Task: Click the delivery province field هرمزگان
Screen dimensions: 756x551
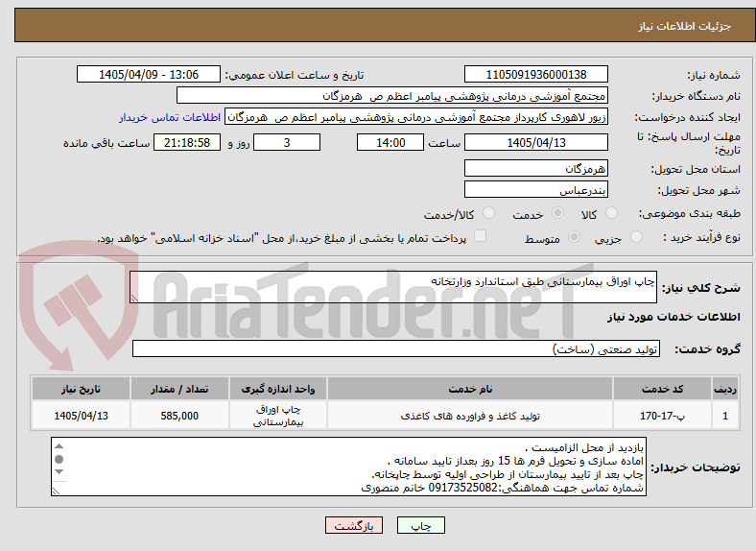Action: click(x=535, y=168)
